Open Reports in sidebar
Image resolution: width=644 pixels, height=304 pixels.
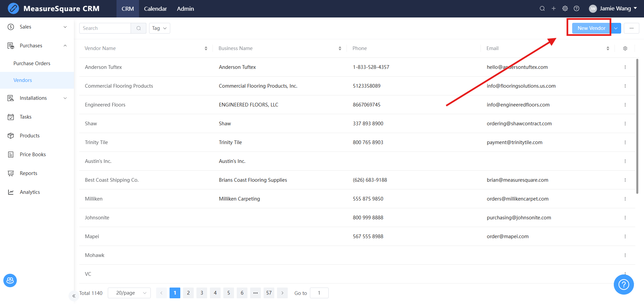(x=37, y=173)
